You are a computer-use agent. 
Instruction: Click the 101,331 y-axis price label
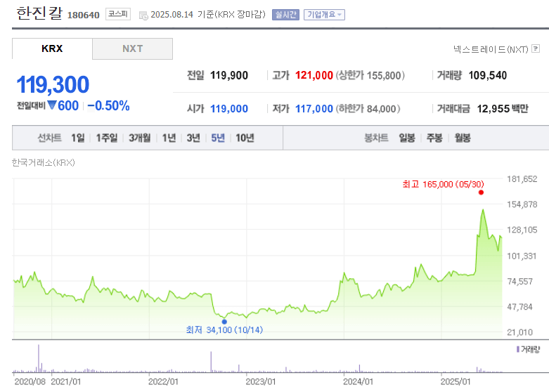coord(522,256)
